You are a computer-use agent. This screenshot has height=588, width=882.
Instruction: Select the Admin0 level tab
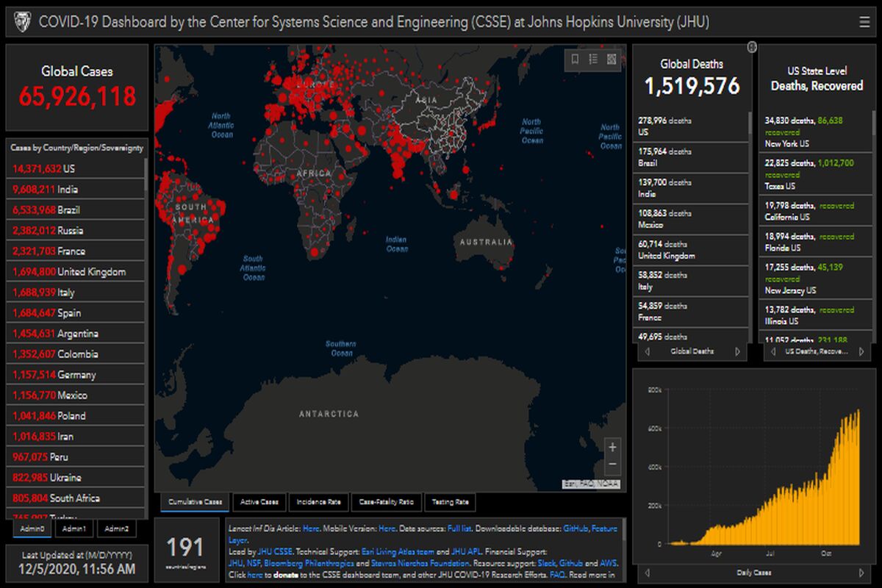click(x=32, y=528)
